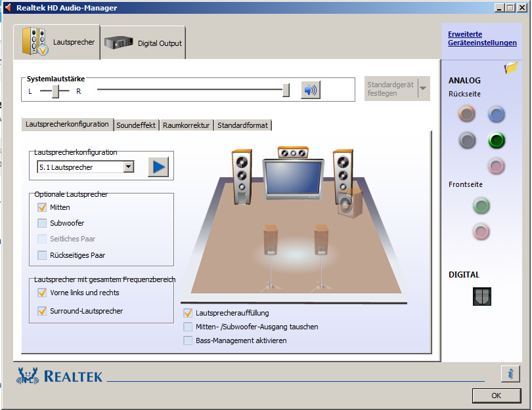Open the Soundeffekt tab
Image resolution: width=532 pixels, height=410 pixels.
tap(136, 125)
